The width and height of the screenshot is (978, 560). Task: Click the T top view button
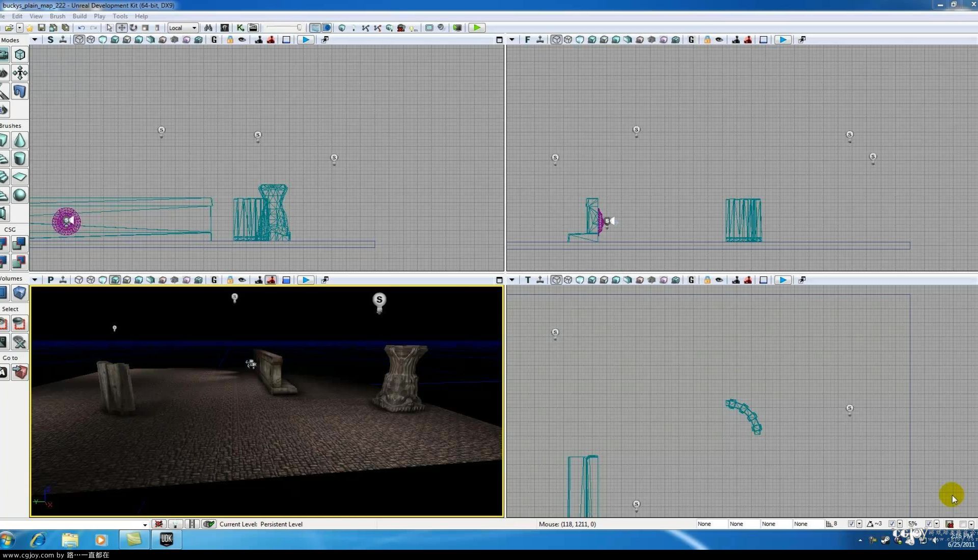(527, 280)
